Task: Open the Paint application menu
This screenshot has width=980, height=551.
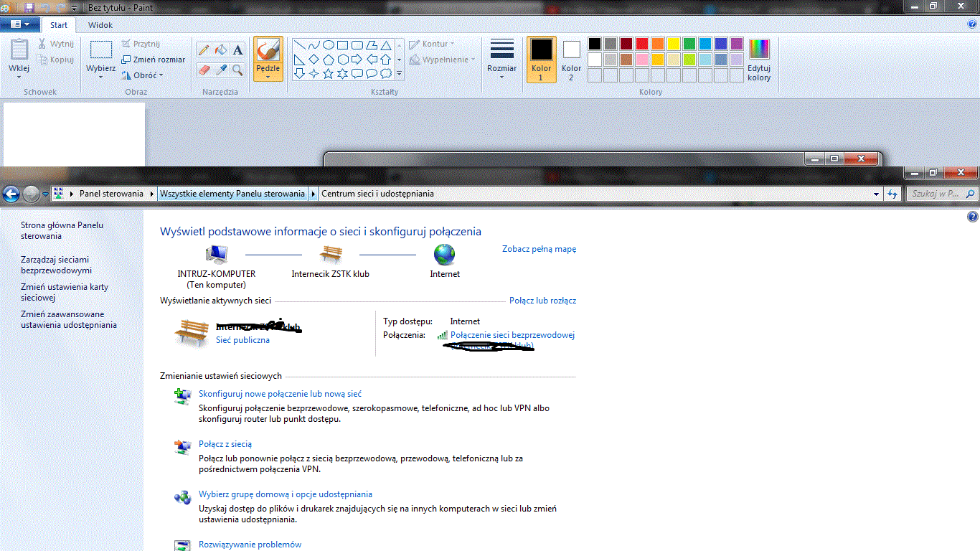Action: click(x=20, y=24)
